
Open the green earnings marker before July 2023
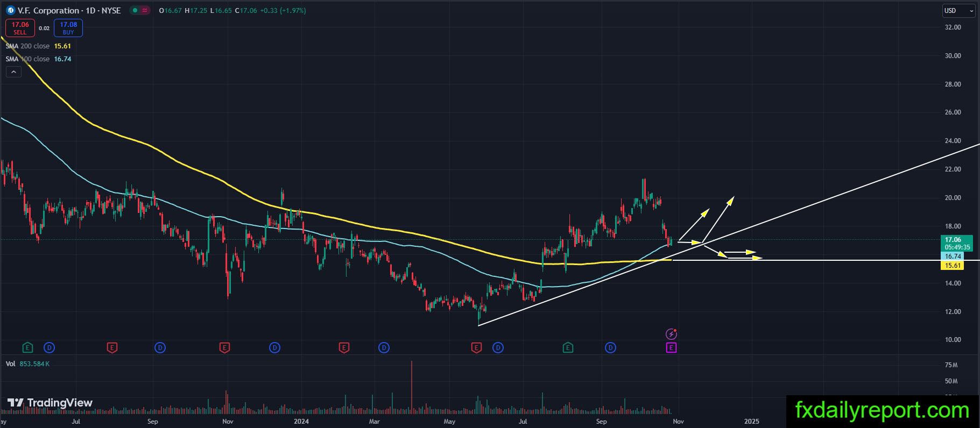[x=27, y=348]
